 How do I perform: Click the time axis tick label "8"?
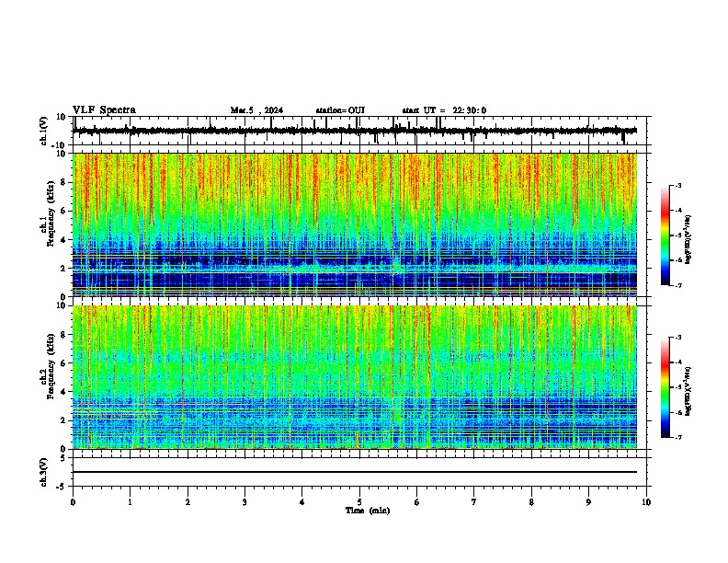(x=531, y=502)
